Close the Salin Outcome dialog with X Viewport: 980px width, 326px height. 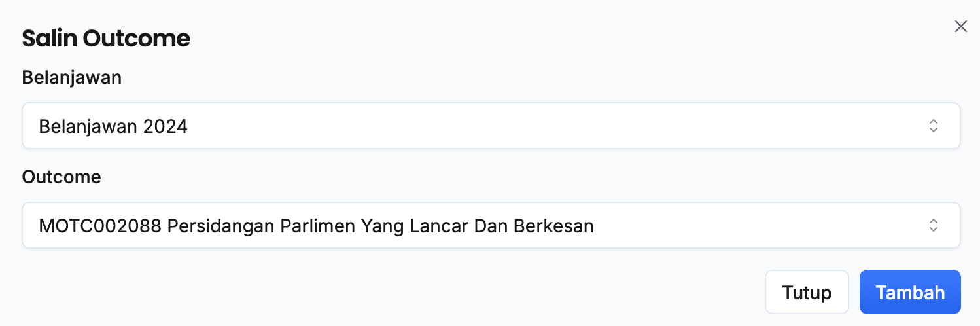[x=960, y=26]
